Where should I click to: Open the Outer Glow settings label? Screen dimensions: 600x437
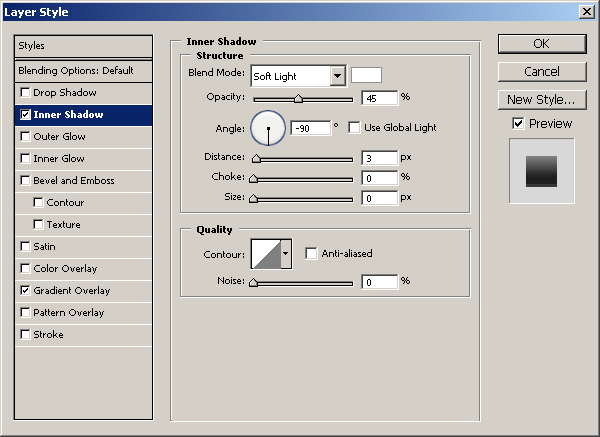pos(59,137)
